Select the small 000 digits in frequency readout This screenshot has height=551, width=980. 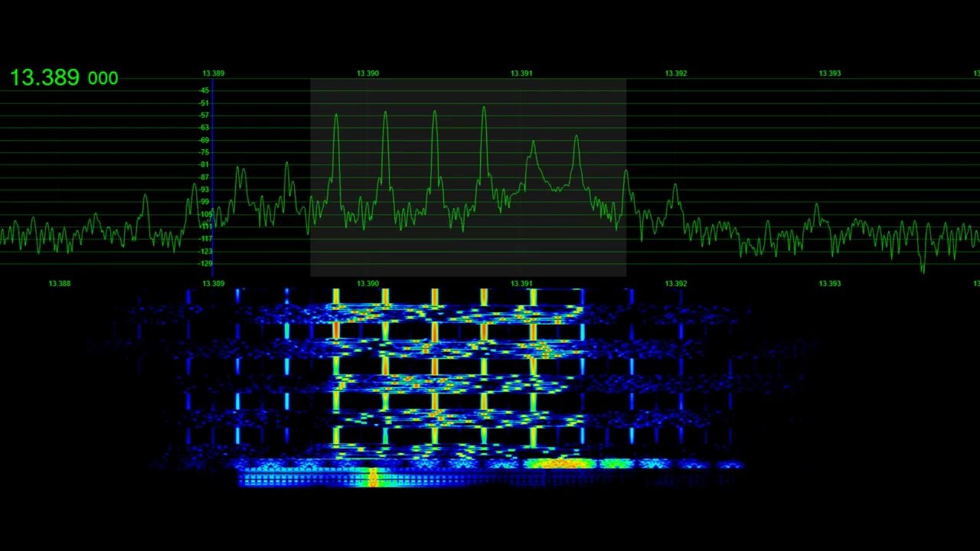tap(103, 79)
